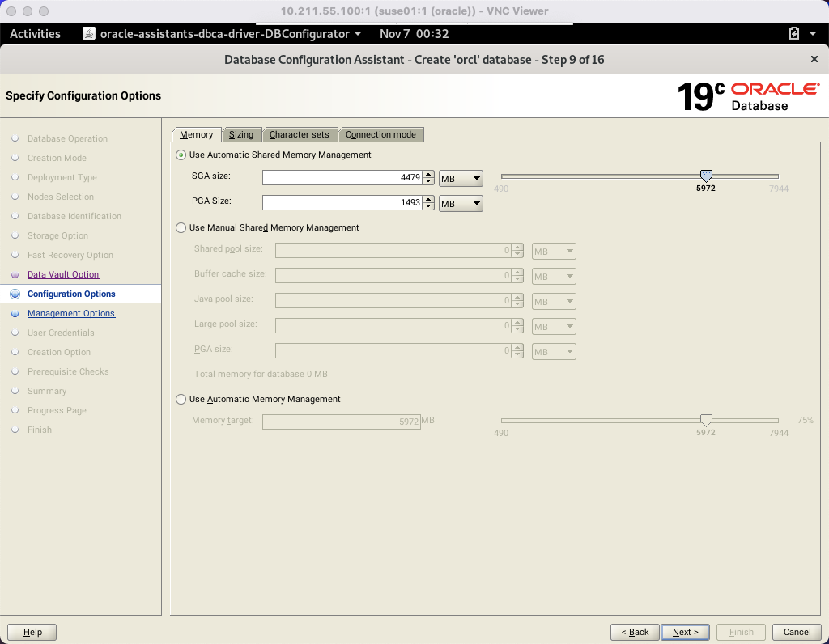Open the Data Vault Option step link
829x644 pixels.
point(63,275)
